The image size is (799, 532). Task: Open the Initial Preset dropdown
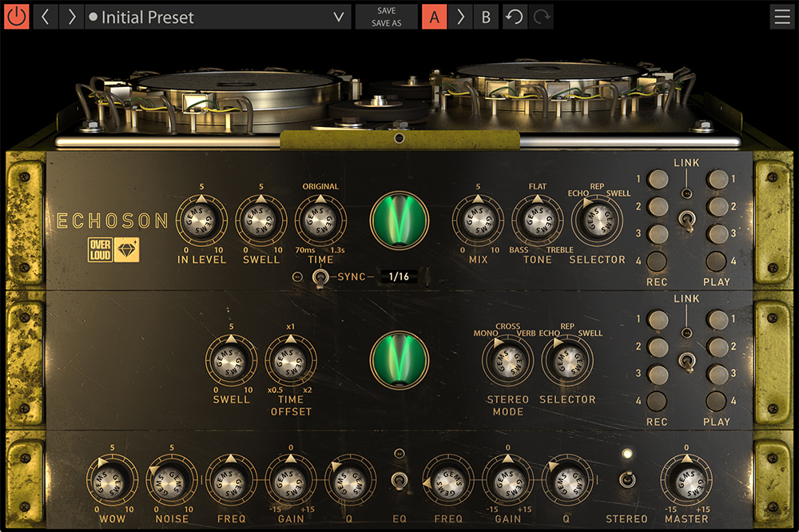[x=218, y=17]
